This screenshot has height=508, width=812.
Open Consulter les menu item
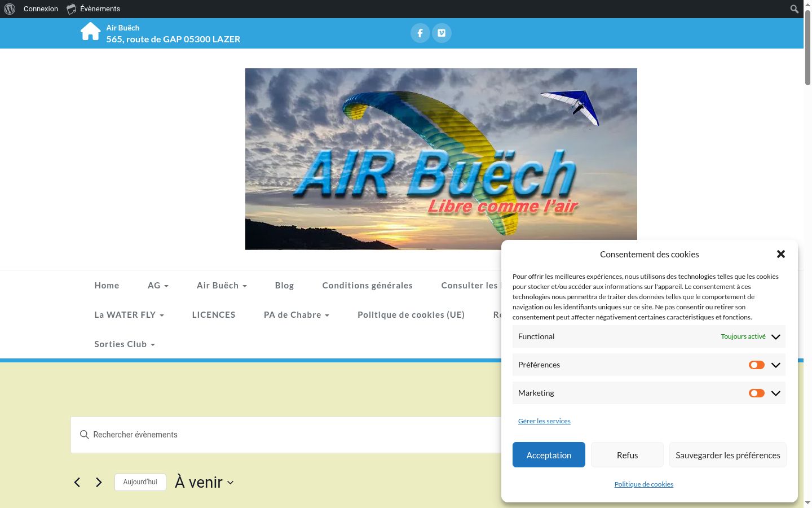click(471, 286)
